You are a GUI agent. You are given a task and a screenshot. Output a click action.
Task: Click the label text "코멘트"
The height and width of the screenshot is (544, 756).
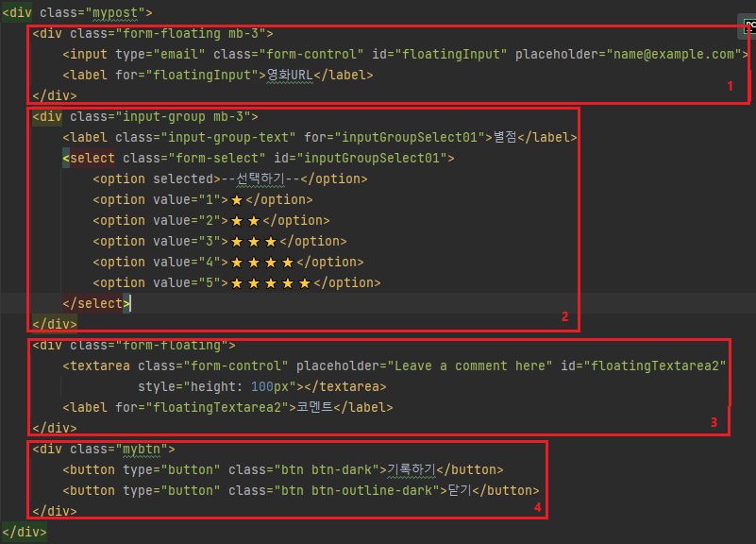tap(314, 407)
